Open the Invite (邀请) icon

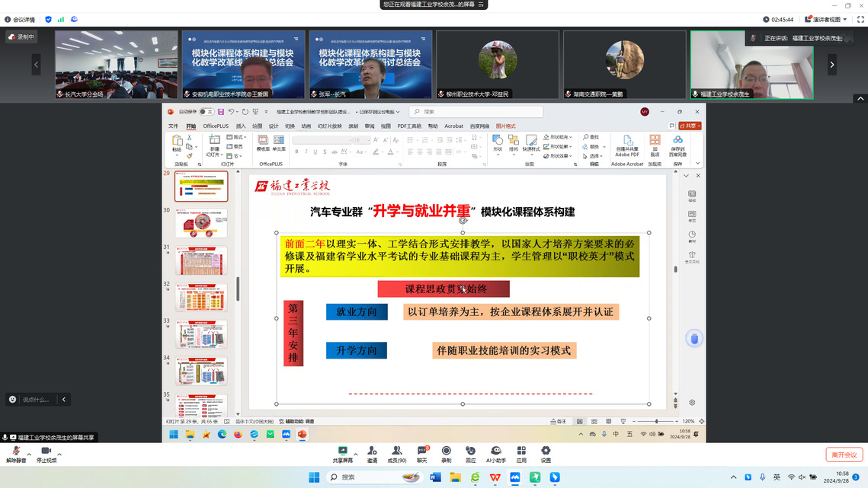coord(372,454)
